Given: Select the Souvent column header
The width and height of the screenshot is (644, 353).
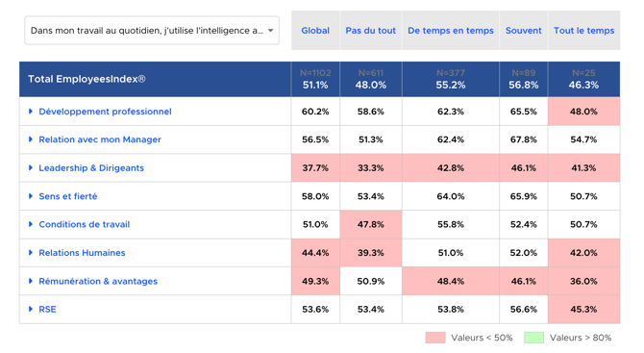Looking at the screenshot, I should pos(523,31).
